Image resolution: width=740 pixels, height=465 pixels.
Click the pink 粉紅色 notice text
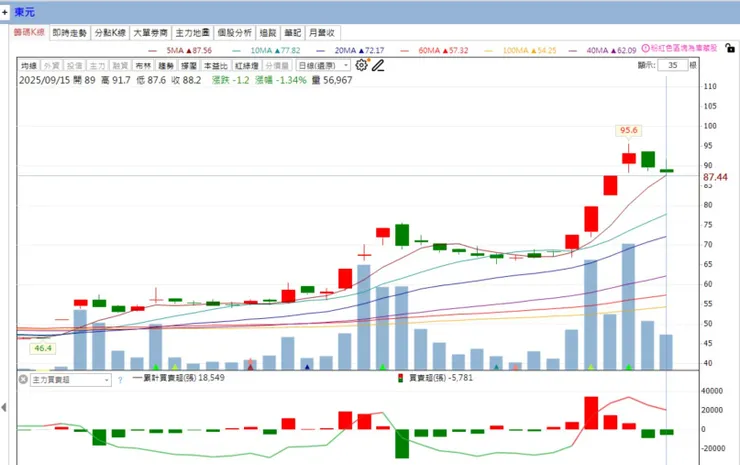(684, 48)
